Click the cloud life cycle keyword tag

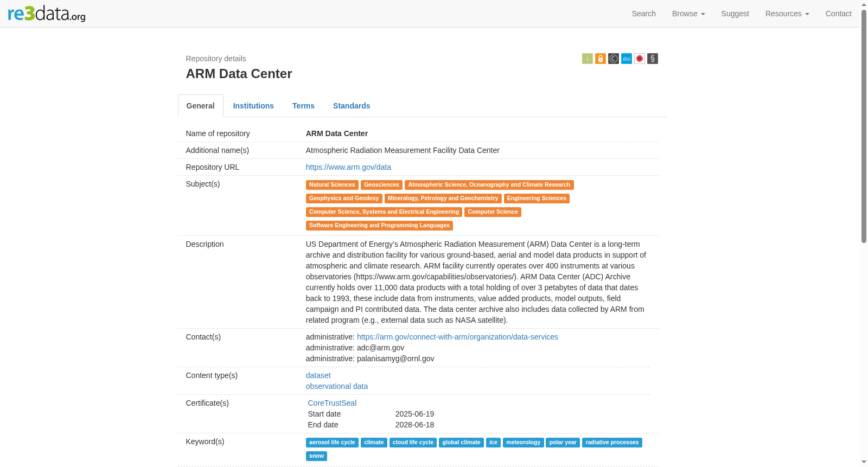tap(413, 443)
